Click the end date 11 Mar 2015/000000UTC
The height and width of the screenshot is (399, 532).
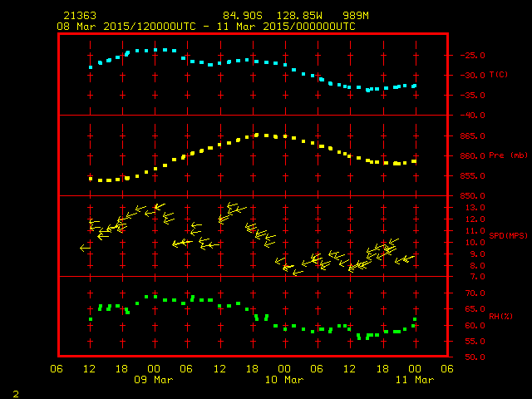[x=286, y=27]
